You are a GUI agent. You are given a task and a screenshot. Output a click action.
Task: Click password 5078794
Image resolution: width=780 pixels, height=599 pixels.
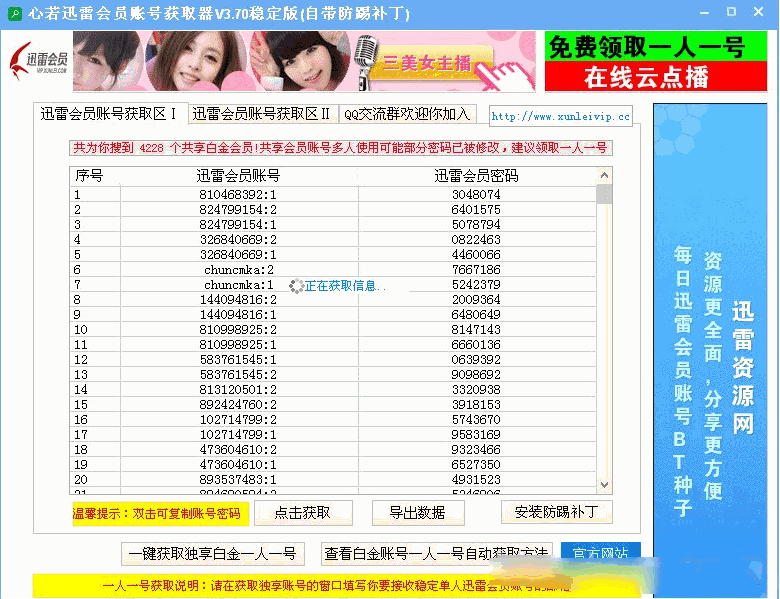click(x=476, y=224)
